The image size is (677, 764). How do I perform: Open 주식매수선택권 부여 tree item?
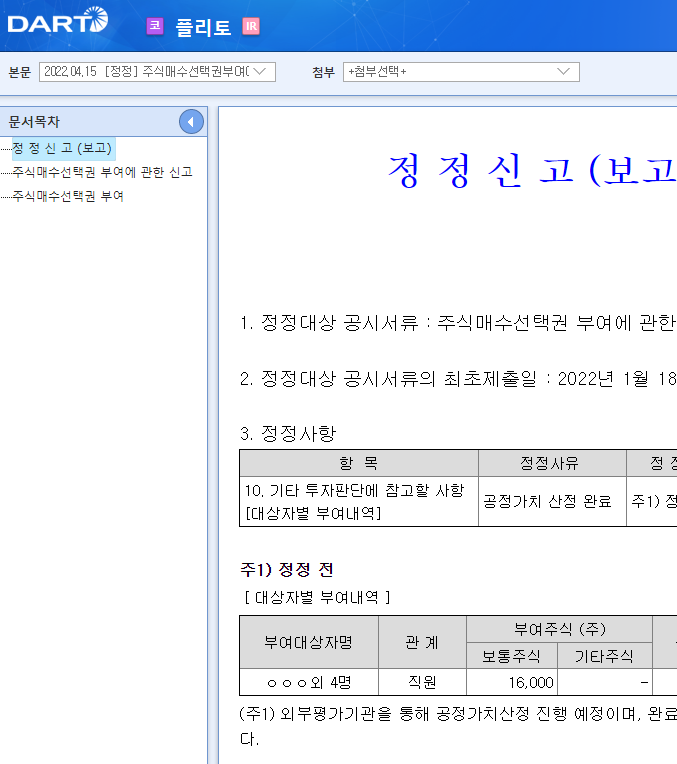pyautogui.click(x=68, y=196)
